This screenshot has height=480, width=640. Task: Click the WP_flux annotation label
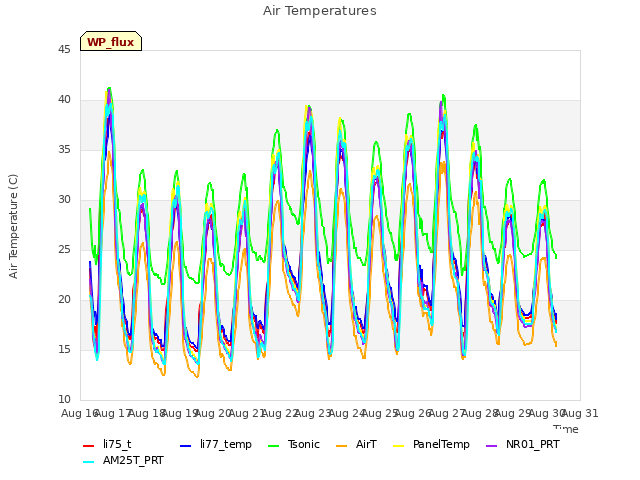pos(111,41)
